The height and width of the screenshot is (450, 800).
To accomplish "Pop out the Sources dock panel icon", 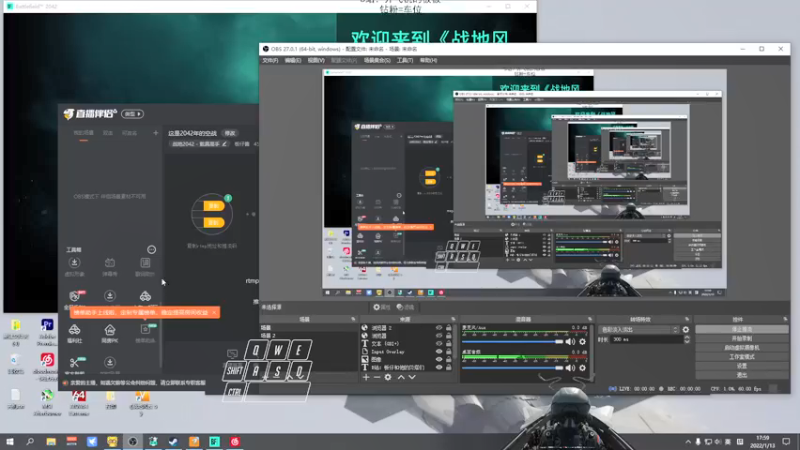I will click(453, 319).
